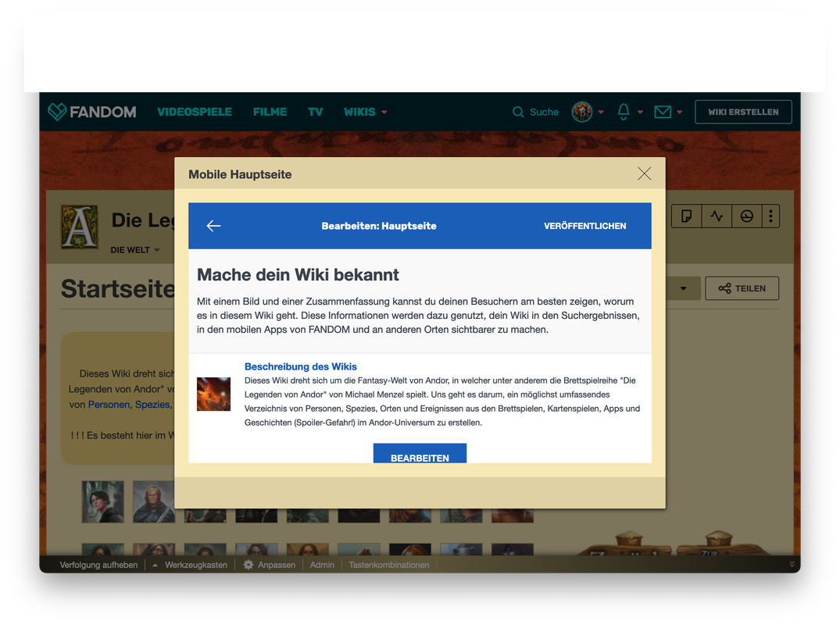Image resolution: width=840 pixels, height=625 pixels.
Task: Click the theme designer circle icon
Action: 747,216
